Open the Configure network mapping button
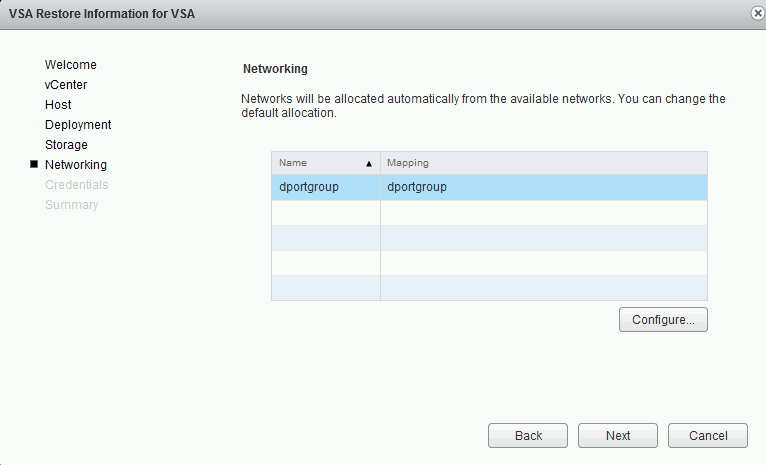This screenshot has height=465, width=766. [x=663, y=319]
